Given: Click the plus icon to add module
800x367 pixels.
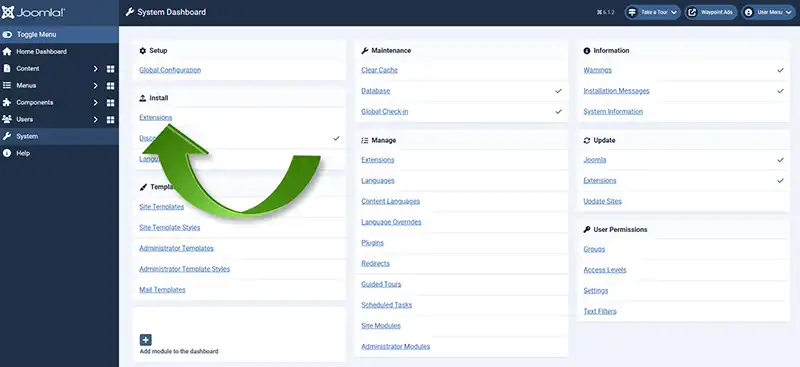Looking at the screenshot, I should pyautogui.click(x=145, y=340).
